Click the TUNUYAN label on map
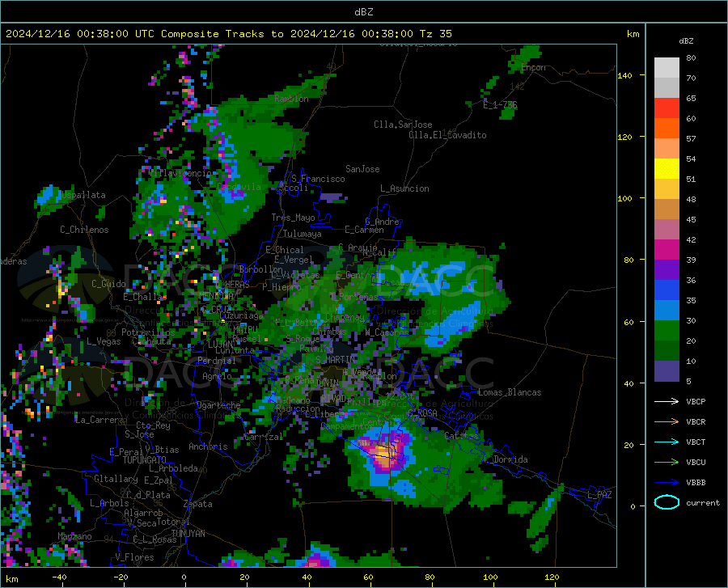 (188, 534)
